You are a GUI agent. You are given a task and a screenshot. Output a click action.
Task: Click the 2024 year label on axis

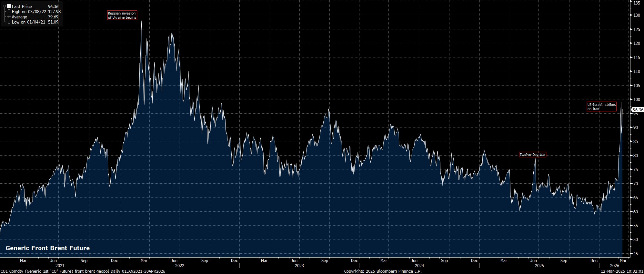coord(419,266)
